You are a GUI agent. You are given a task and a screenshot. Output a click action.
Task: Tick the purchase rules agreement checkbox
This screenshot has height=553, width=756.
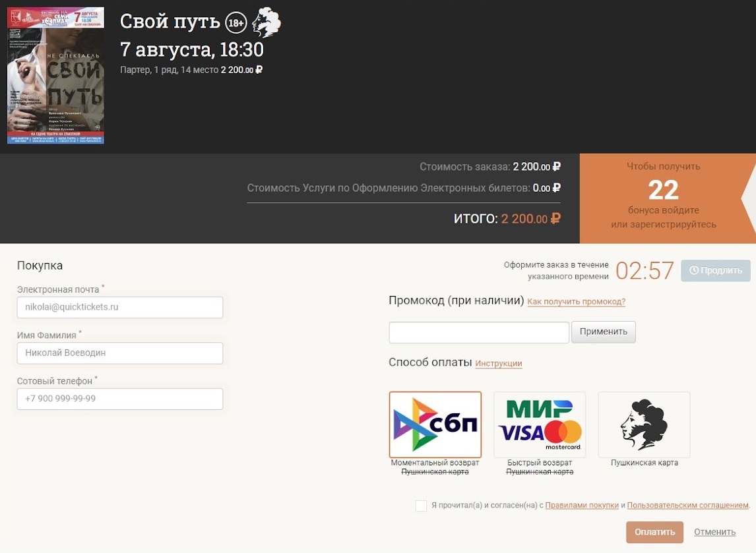(x=421, y=506)
